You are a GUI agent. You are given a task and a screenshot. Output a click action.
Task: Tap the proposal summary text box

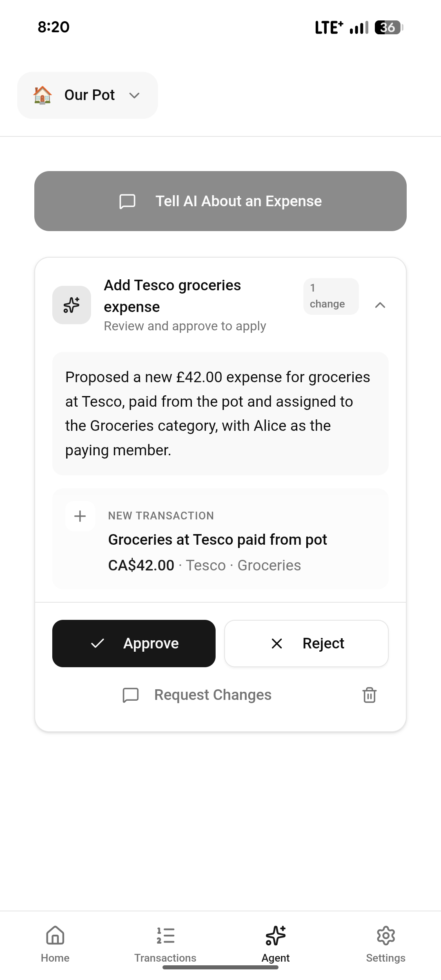pyautogui.click(x=220, y=413)
